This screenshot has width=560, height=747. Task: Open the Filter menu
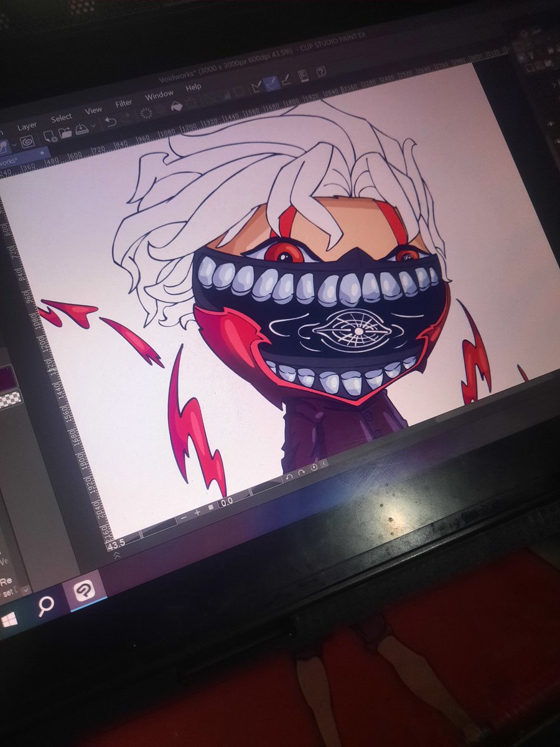coord(124,103)
